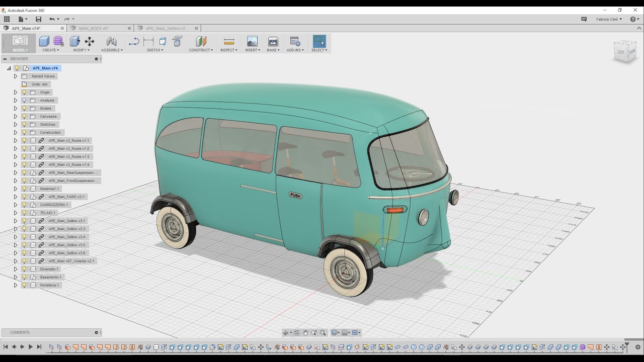Screen dimensions: 644x362
Task: Collapse the Browser panel with double arrows
Action: 5,59
